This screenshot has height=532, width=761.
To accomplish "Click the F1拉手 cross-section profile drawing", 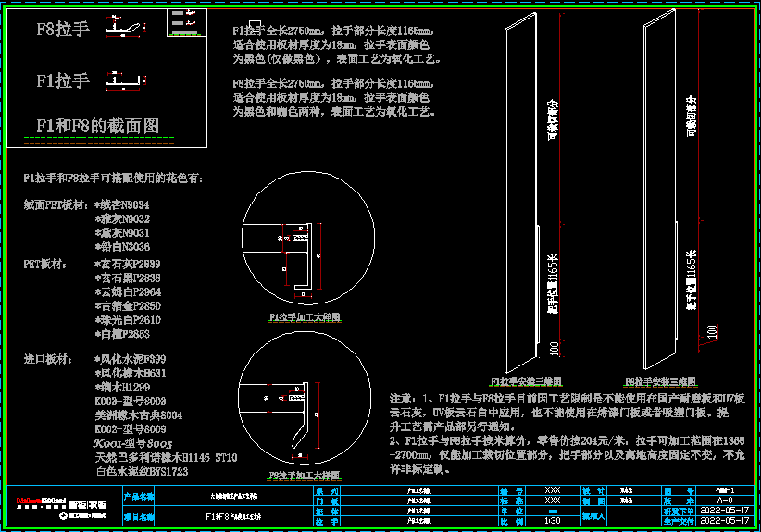I will [127, 82].
